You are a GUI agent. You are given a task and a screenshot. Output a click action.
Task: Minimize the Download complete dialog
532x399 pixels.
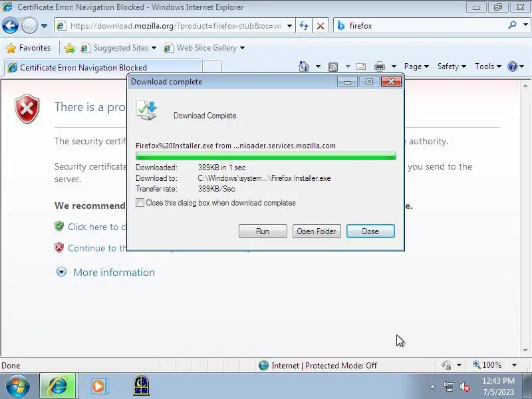347,81
